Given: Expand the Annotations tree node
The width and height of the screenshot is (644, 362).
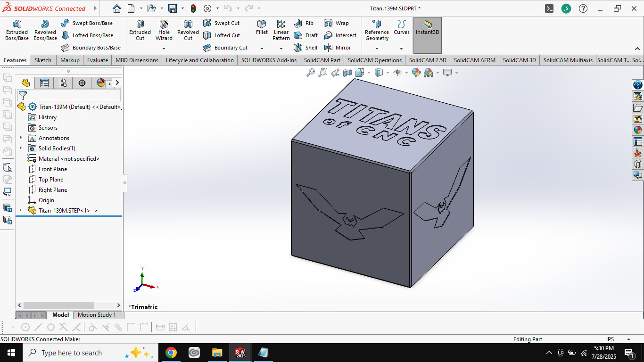Looking at the screenshot, I should [x=21, y=138].
